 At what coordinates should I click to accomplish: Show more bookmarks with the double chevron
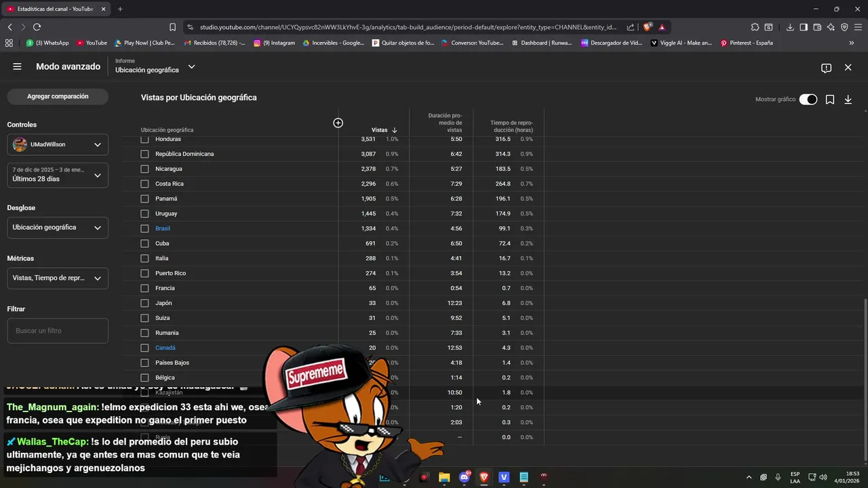coord(852,43)
